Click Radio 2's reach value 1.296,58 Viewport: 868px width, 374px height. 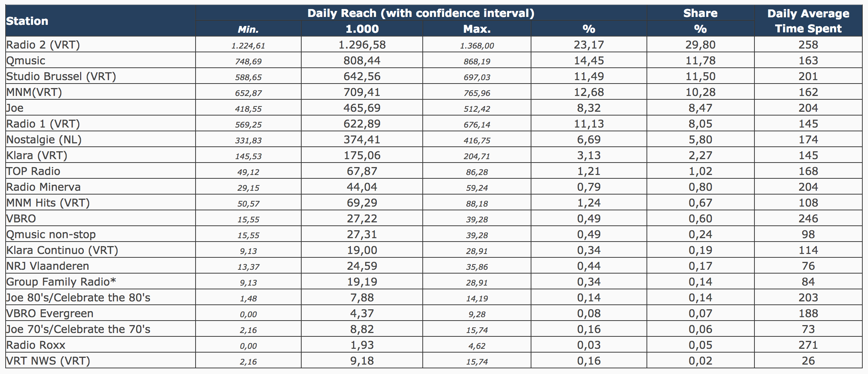362,45
